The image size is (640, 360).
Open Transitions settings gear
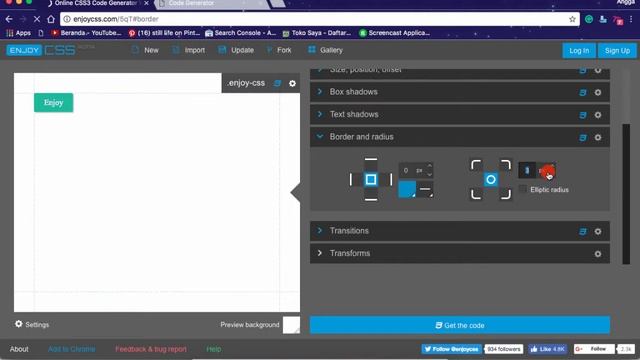pyautogui.click(x=598, y=231)
